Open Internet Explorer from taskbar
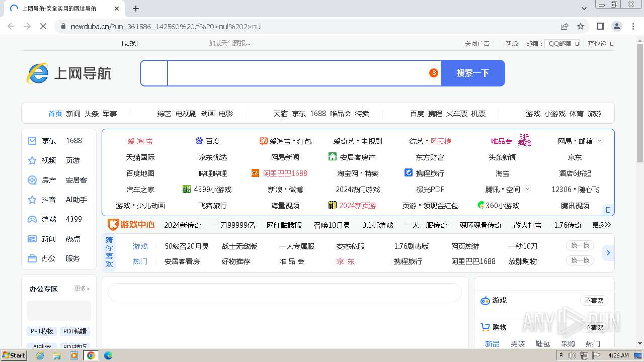644x362 pixels. (40, 355)
